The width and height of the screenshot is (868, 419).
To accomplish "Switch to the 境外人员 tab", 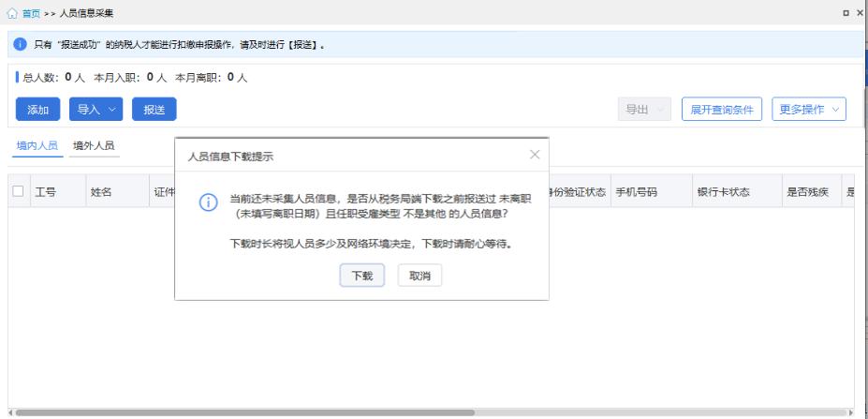I will coord(94,146).
